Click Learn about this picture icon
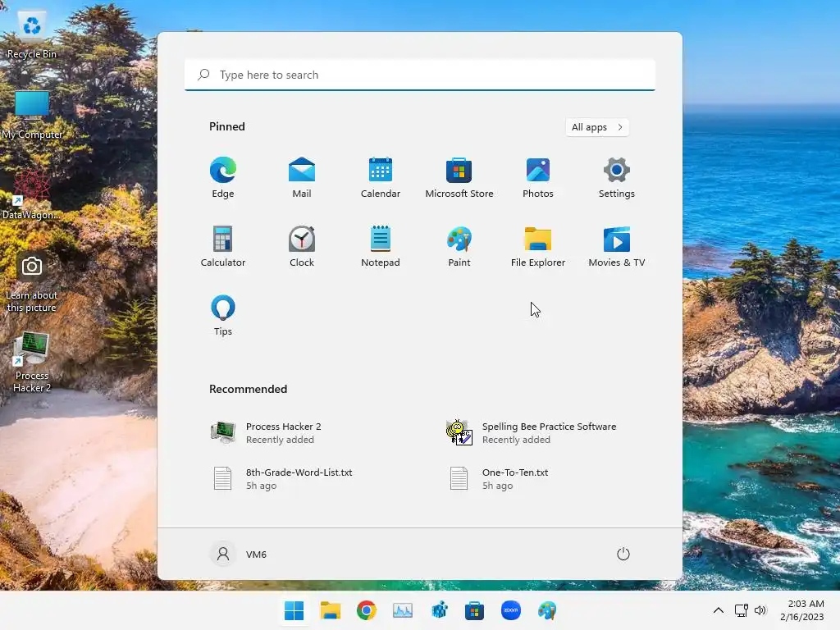 tap(32, 283)
